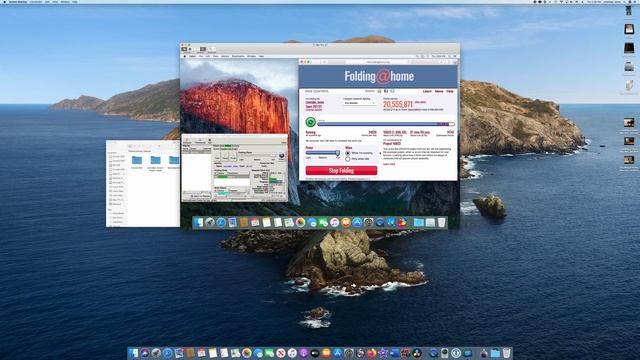Open the top desktop file icon at right edge
The height and width of the screenshot is (360, 640).
(x=629, y=11)
